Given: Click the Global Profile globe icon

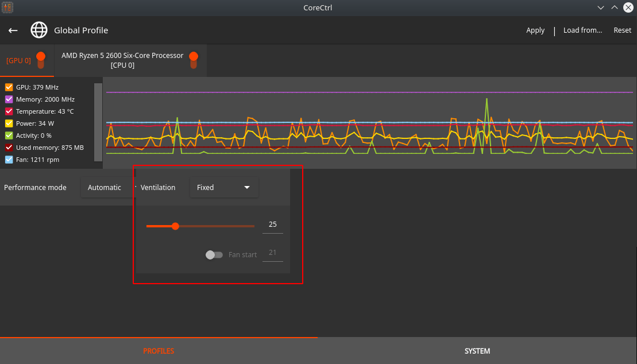Looking at the screenshot, I should pos(39,30).
